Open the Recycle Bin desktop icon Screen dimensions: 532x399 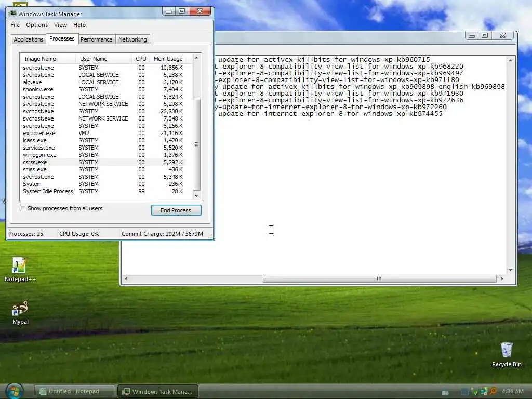coord(507,354)
